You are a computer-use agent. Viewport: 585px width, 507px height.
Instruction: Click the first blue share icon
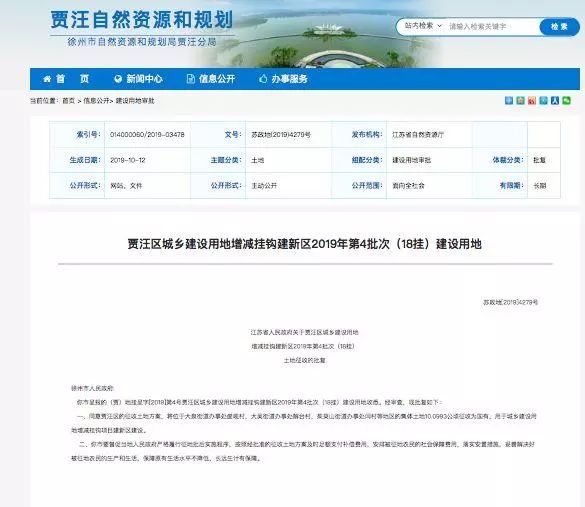click(509, 100)
